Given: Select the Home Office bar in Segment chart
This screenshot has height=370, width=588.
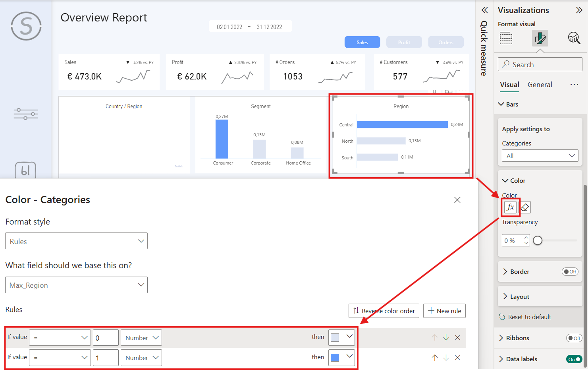Looking at the screenshot, I should click(x=297, y=153).
